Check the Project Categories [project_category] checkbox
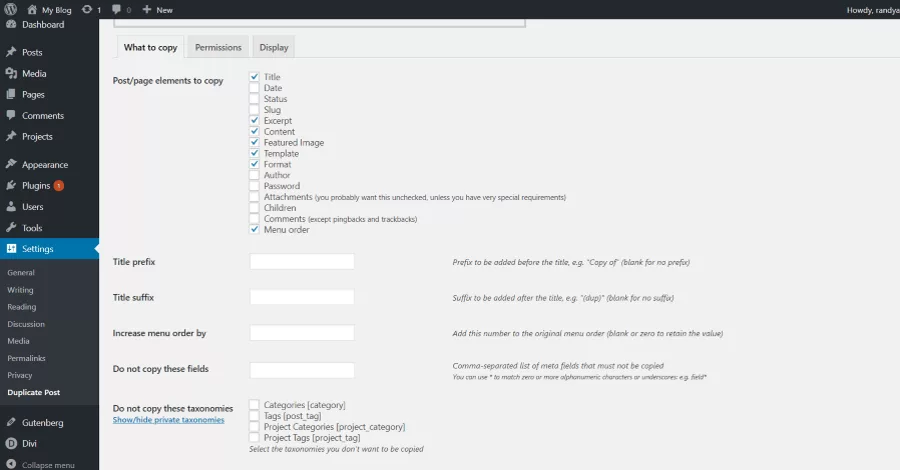This screenshot has width=900, height=470. click(254, 426)
